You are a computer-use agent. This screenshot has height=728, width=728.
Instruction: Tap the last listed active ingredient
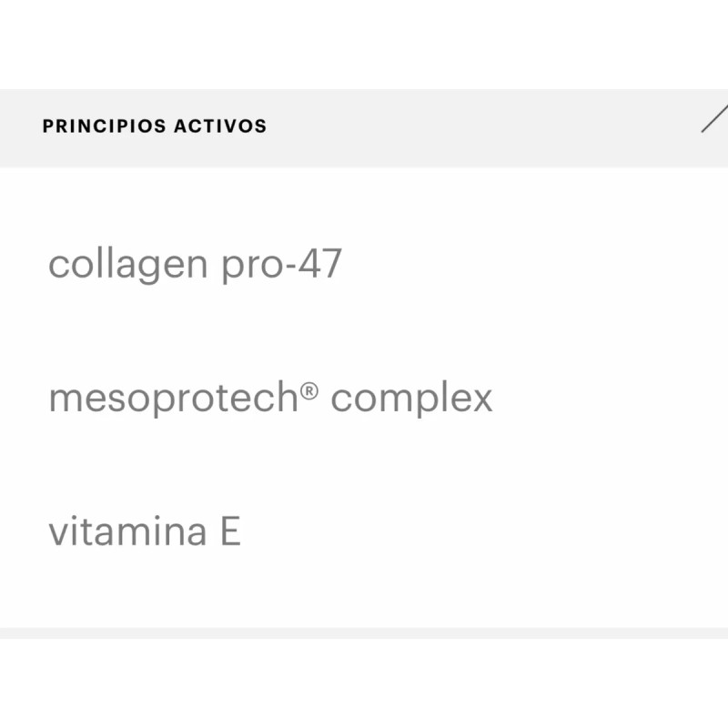(x=144, y=531)
